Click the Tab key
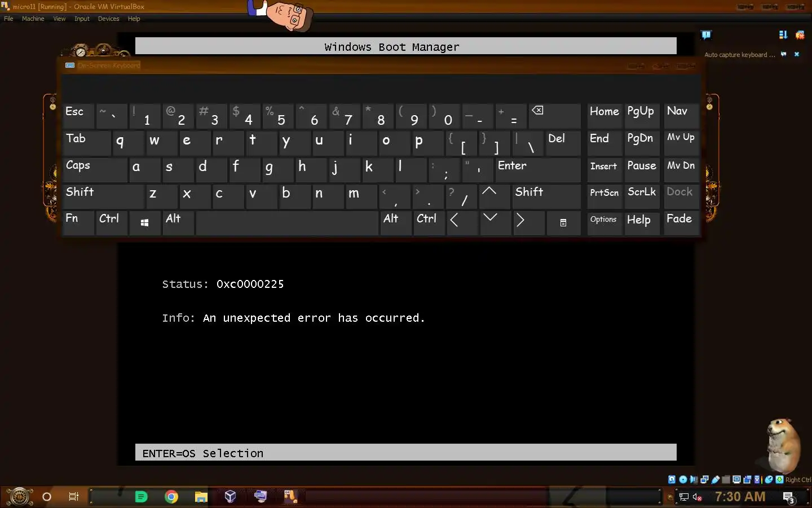This screenshot has width=812, height=508. pos(86,143)
